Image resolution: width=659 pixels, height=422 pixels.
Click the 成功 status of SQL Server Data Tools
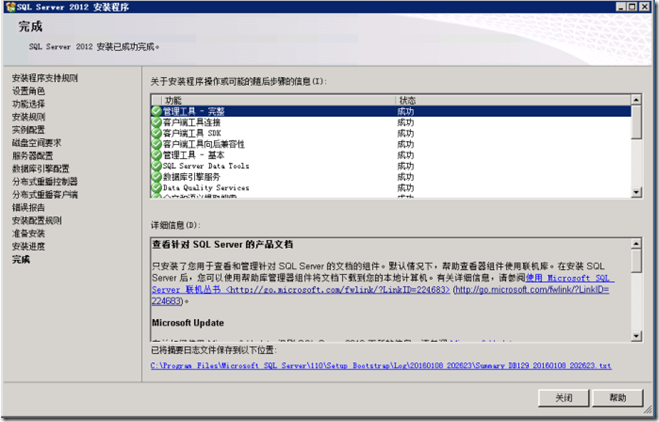coord(406,166)
